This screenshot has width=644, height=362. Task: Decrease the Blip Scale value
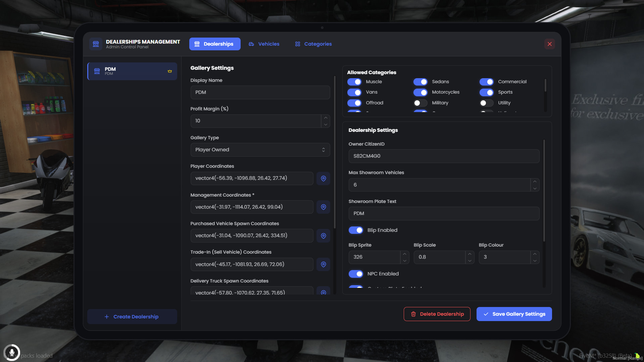(470, 261)
